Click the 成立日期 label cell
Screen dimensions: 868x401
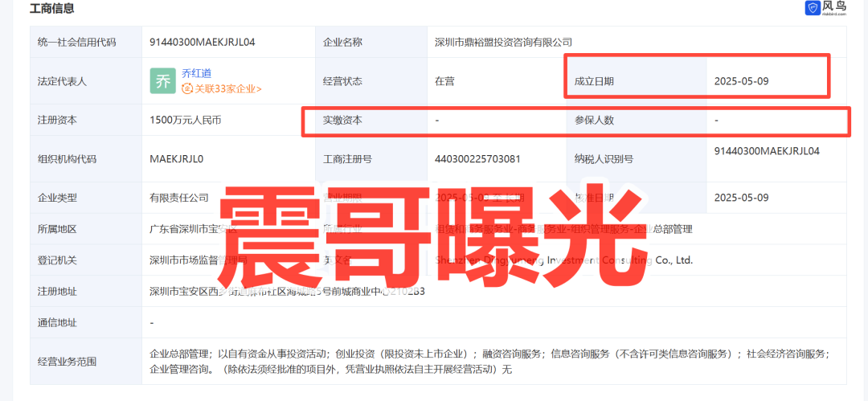(593, 81)
